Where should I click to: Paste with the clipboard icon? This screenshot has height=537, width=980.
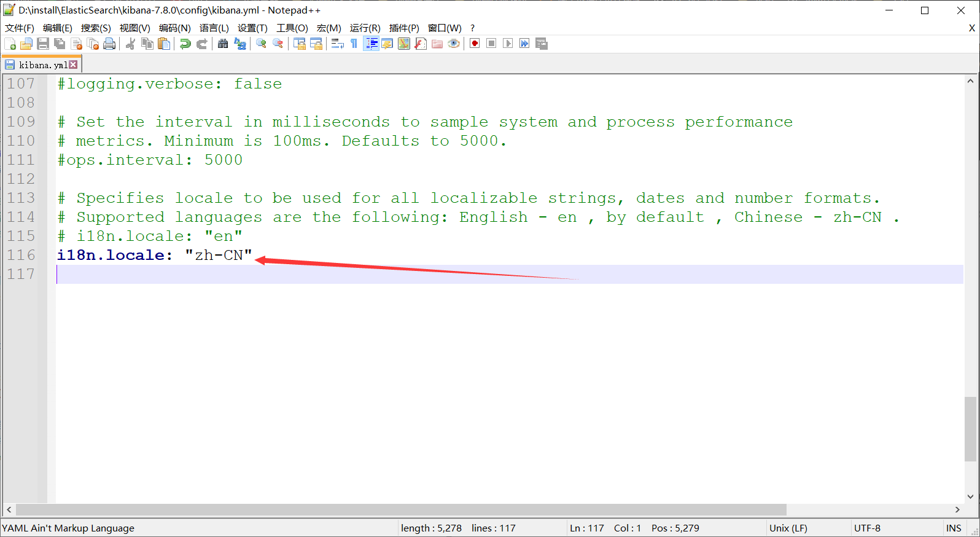(x=163, y=44)
